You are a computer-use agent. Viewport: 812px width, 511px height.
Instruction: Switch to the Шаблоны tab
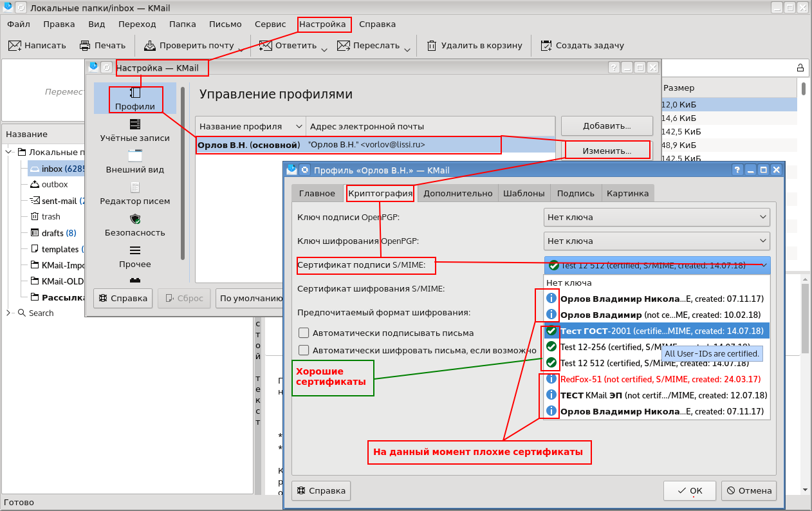click(524, 193)
